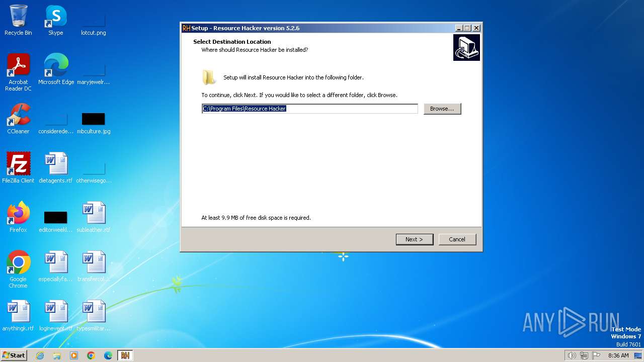This screenshot has height=362, width=644.
Task: Select the loginevent.rtf document
Action: (56, 316)
